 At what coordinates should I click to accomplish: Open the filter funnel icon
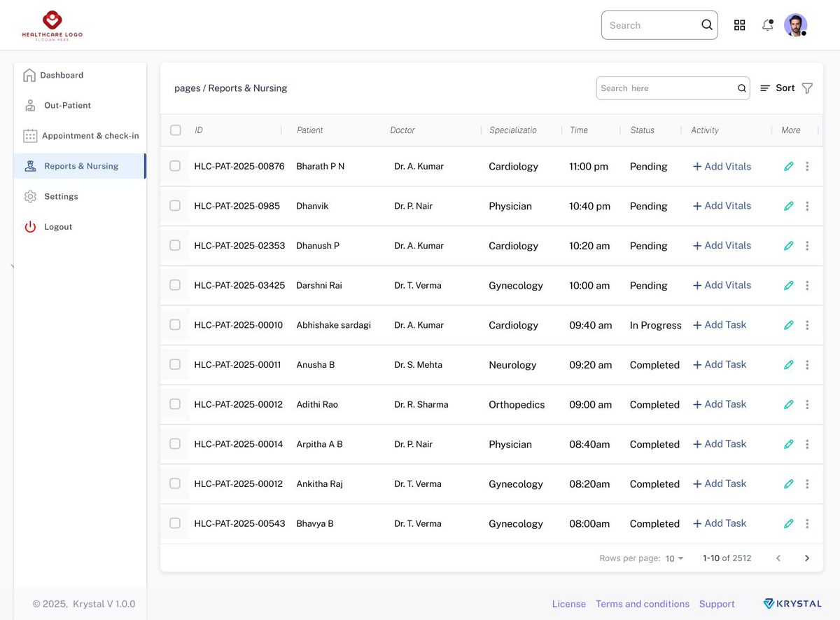807,88
